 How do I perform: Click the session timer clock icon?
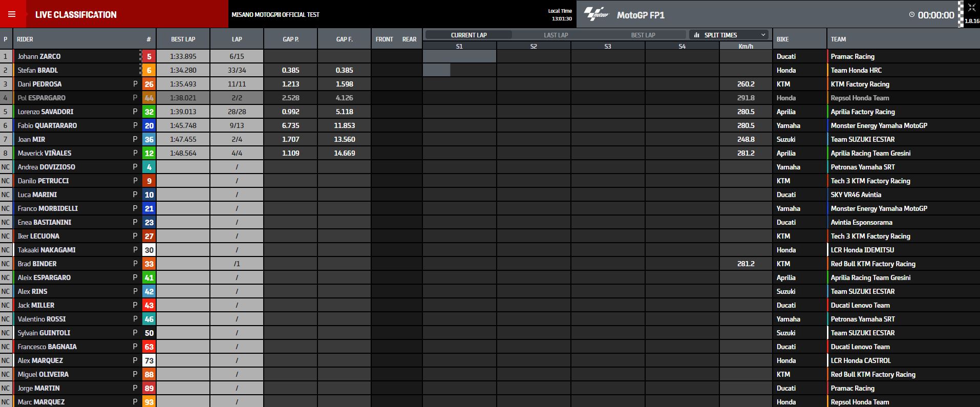912,15
